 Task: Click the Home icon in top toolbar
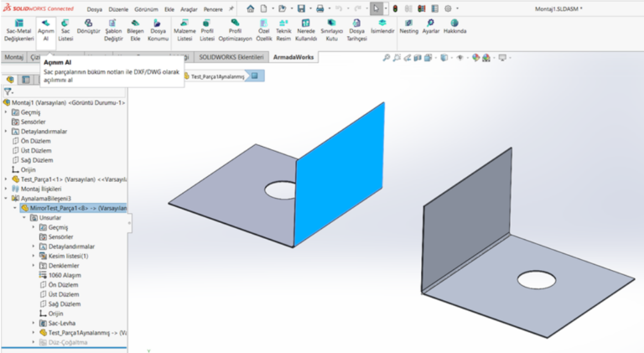(x=250, y=8)
